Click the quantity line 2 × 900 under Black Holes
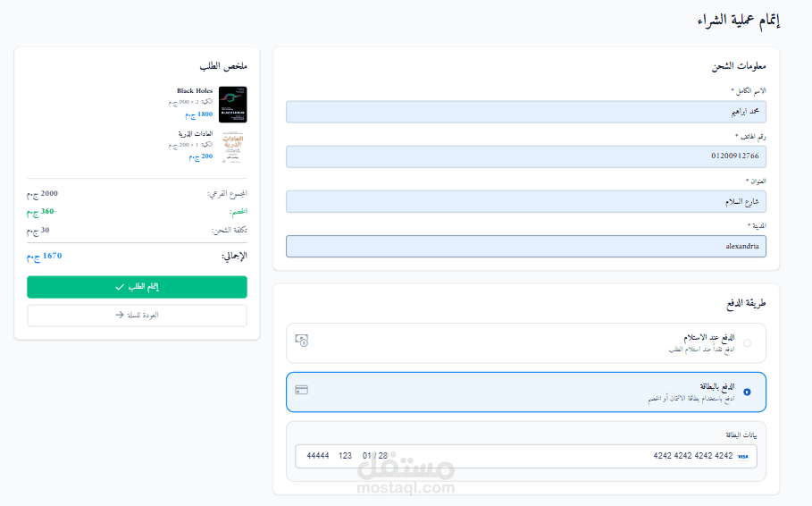 pyautogui.click(x=190, y=102)
